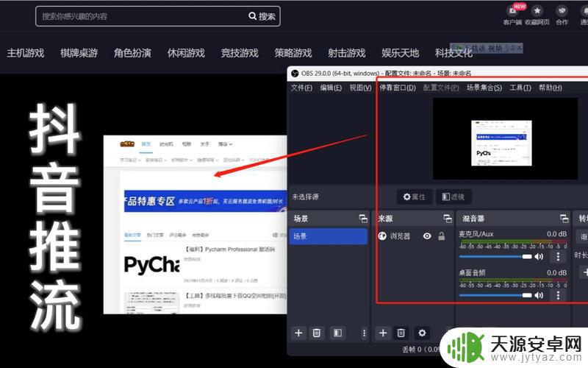The height and width of the screenshot is (368, 588).
Task: Toggle lock on 浏览器 source
Action: tap(442, 236)
